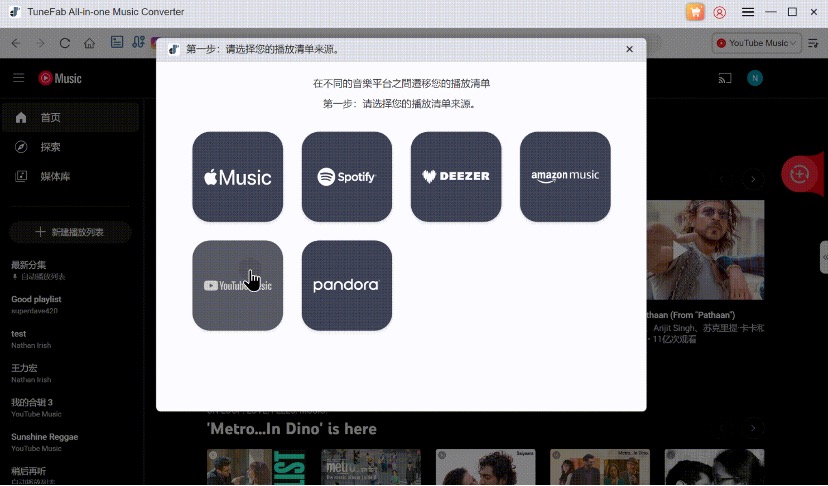The image size is (828, 486).
Task: Choose Pandora as playlist source
Action: pos(347,286)
